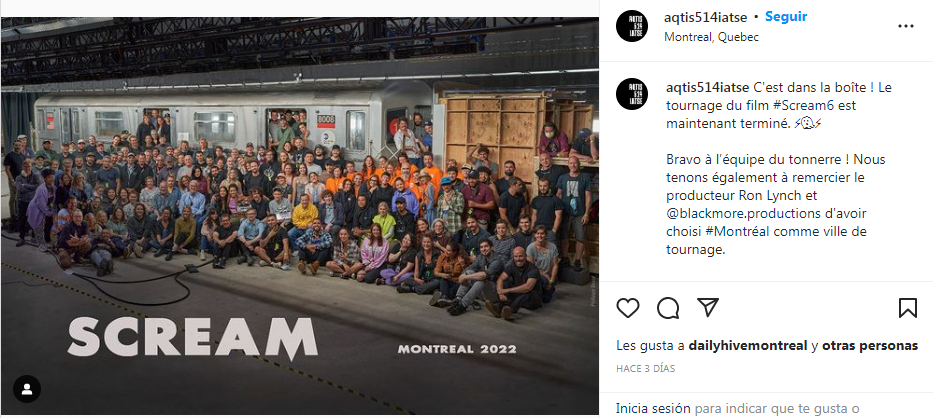
Task: View otras personas who liked
Action: pyautogui.click(x=870, y=346)
